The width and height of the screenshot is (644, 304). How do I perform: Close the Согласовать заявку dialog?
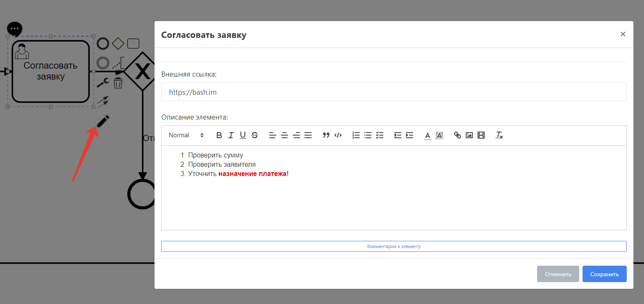click(623, 35)
